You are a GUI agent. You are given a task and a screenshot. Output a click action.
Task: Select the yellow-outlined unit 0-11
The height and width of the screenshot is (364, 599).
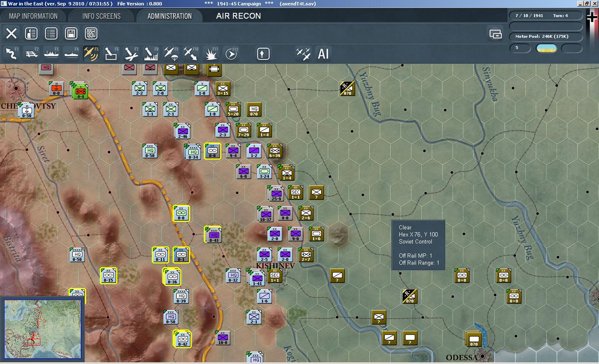coord(161,255)
